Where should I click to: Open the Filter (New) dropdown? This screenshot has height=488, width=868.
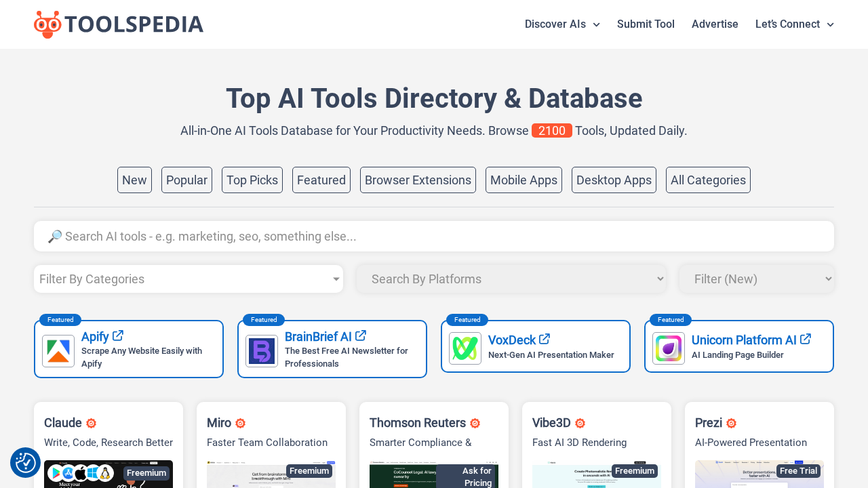click(x=757, y=279)
